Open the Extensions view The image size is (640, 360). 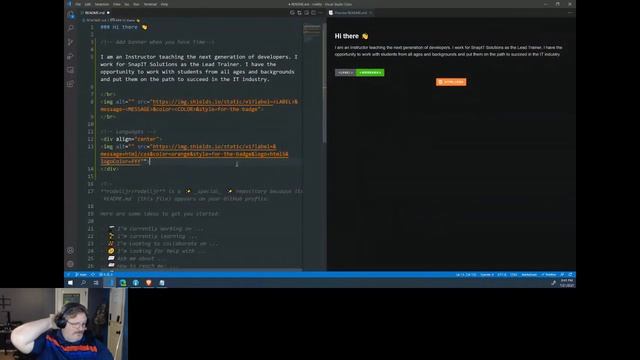(x=71, y=84)
